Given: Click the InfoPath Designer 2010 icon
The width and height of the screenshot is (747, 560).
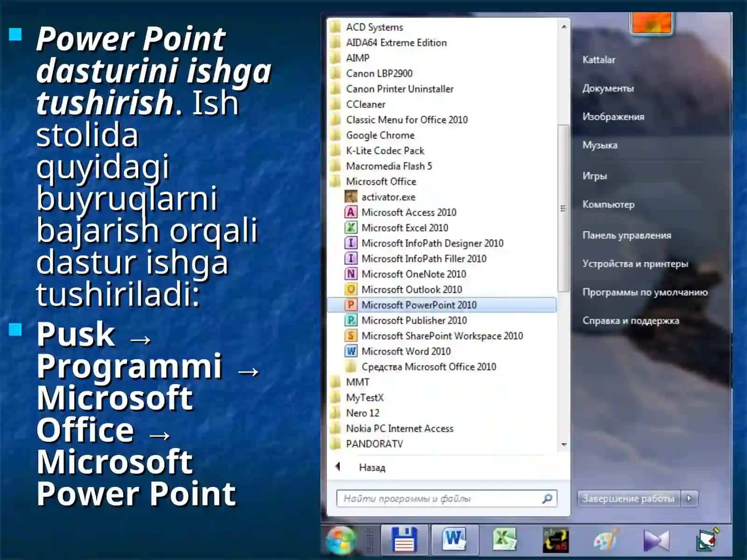Looking at the screenshot, I should pos(351,243).
